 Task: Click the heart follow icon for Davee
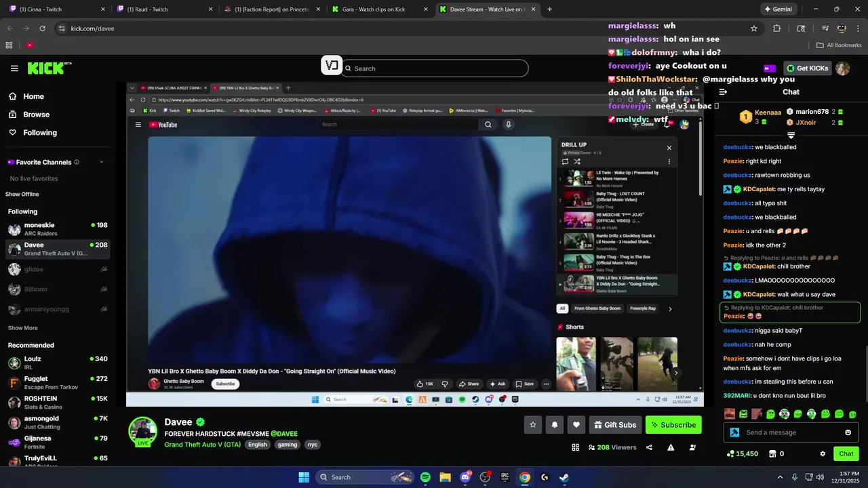[576, 425]
